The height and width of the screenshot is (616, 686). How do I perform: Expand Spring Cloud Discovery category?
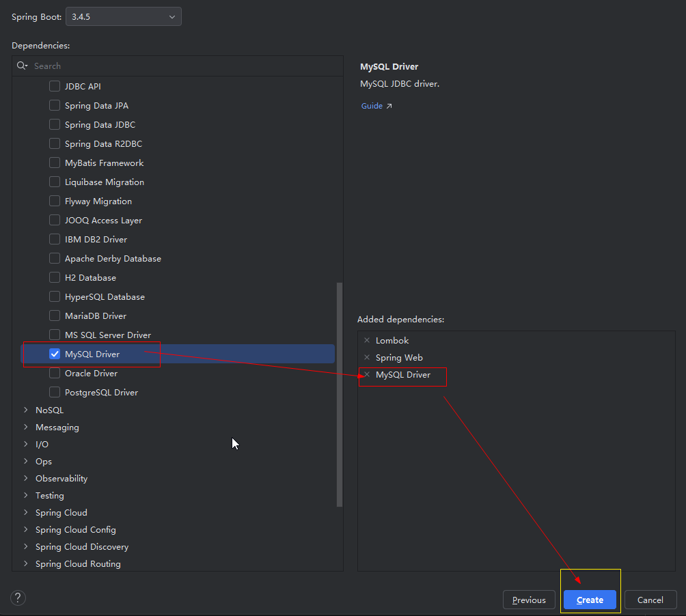pos(26,546)
